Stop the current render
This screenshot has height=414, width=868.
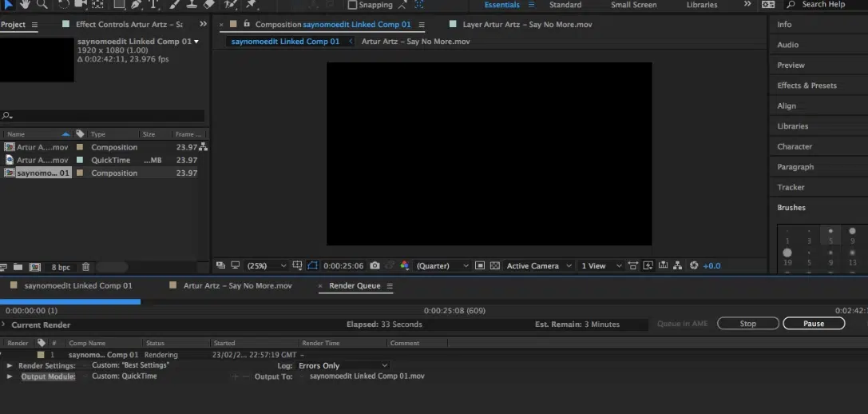pyautogui.click(x=747, y=324)
